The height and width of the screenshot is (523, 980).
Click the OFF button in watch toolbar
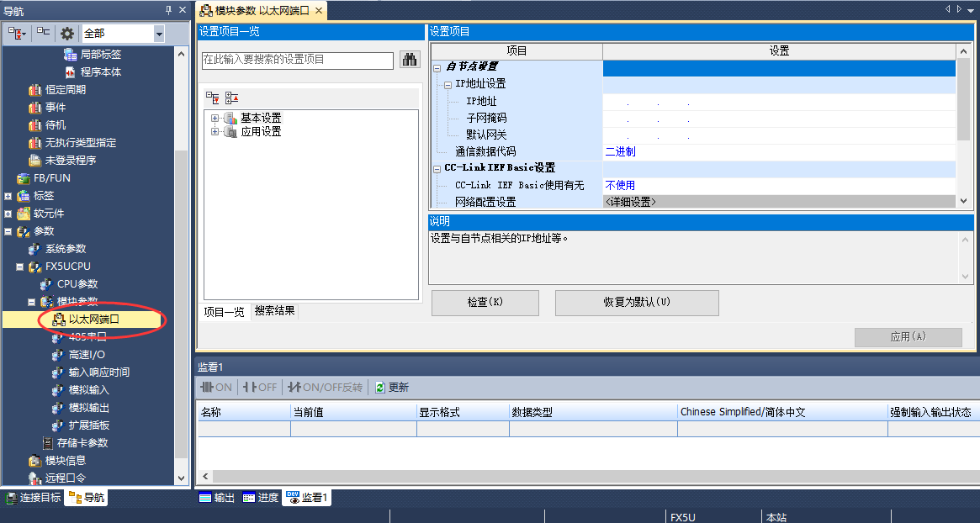261,388
